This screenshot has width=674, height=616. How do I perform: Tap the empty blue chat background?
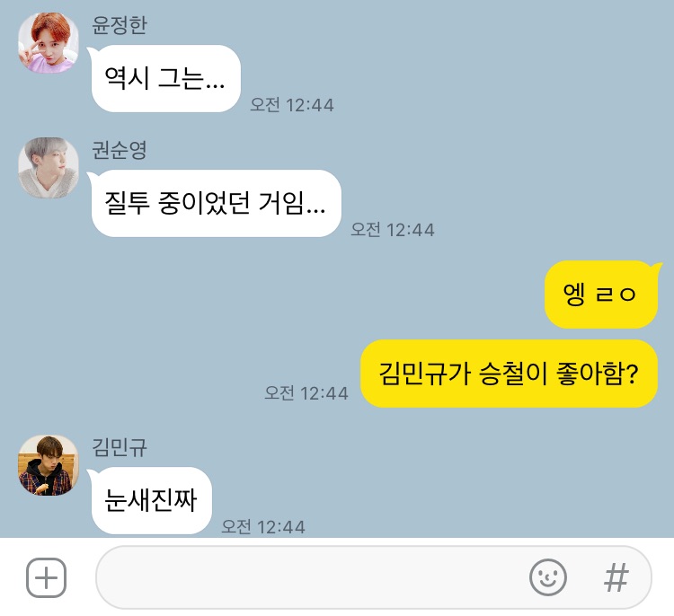473,129
